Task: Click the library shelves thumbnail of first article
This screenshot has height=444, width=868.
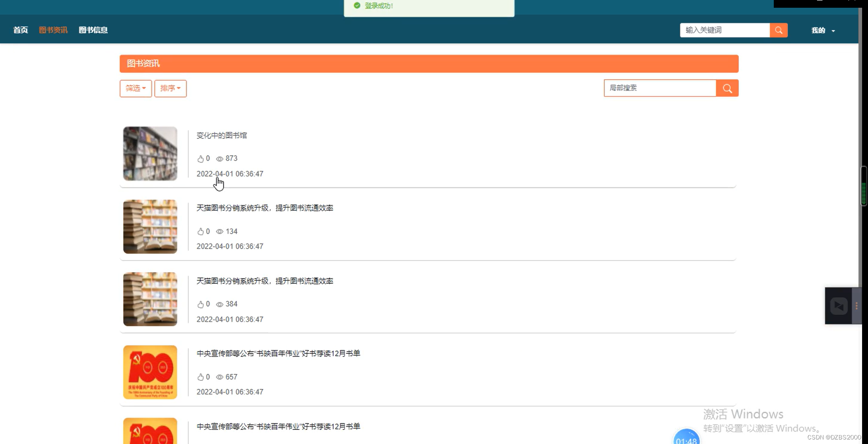Action: tap(150, 153)
